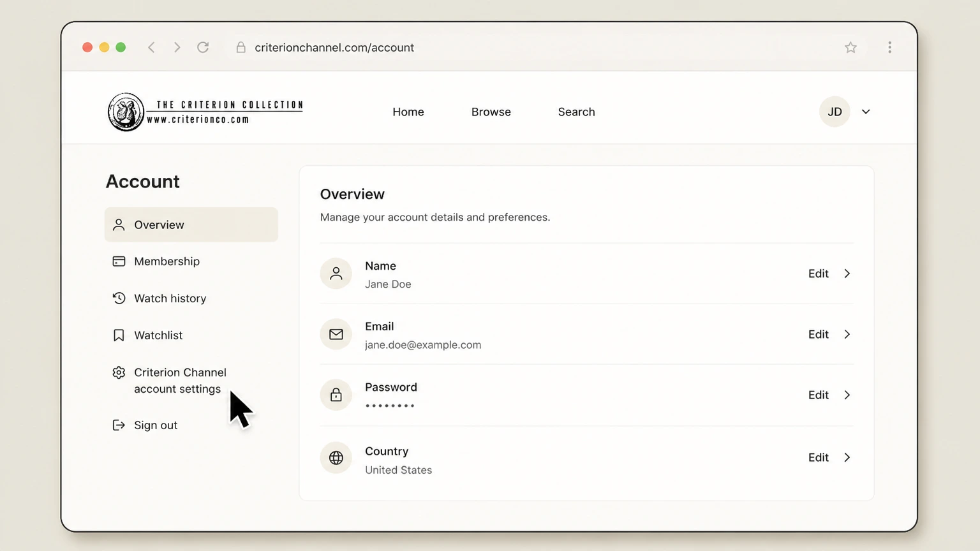Screen dimensions: 980x551
Task: Click the Name row person icon
Action: pos(336,274)
